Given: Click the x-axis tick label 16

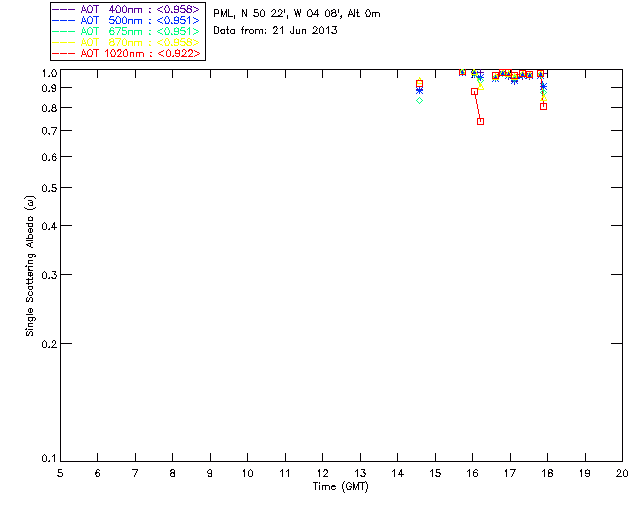Looking at the screenshot, I should pyautogui.click(x=473, y=473).
